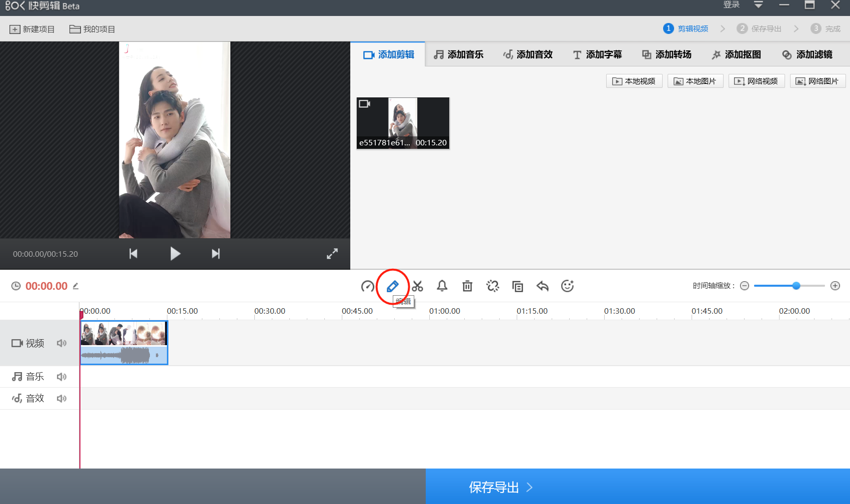Viewport: 850px width, 504px height.
Task: Click the bell marker icon
Action: tap(442, 286)
